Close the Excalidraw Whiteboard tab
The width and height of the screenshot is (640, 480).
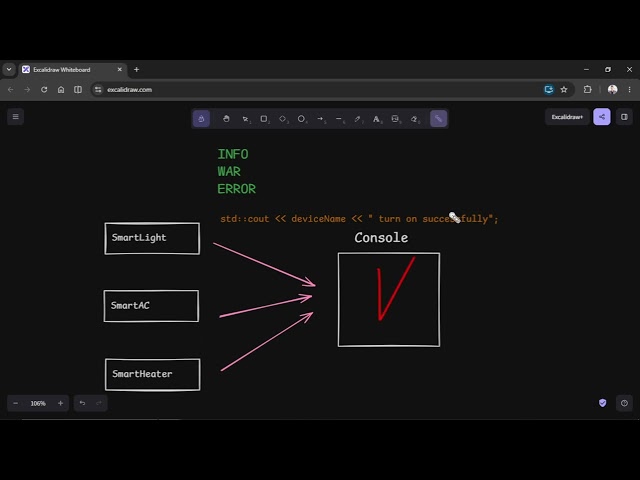click(120, 70)
